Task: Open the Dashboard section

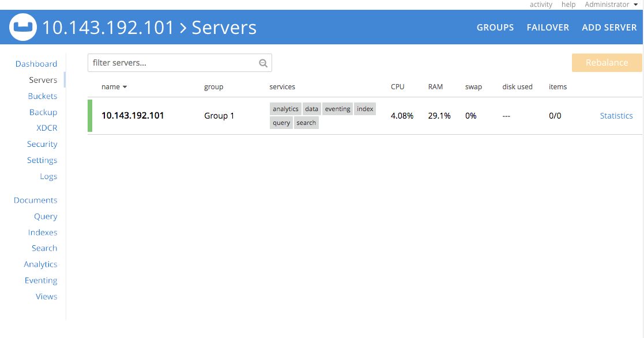Action: (x=36, y=63)
